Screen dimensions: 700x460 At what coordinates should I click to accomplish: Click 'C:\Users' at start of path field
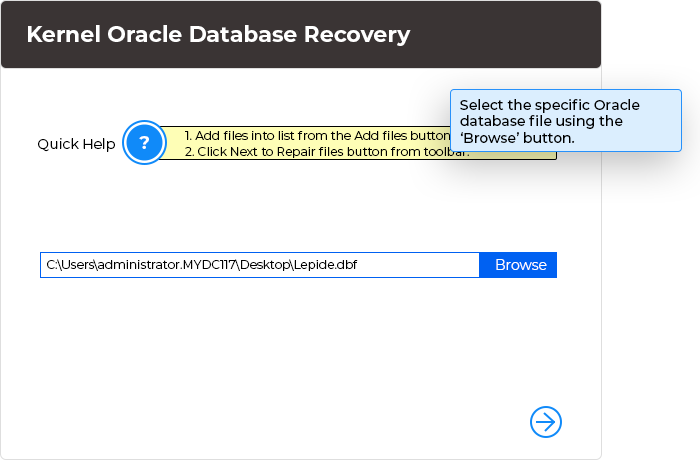click(67, 265)
